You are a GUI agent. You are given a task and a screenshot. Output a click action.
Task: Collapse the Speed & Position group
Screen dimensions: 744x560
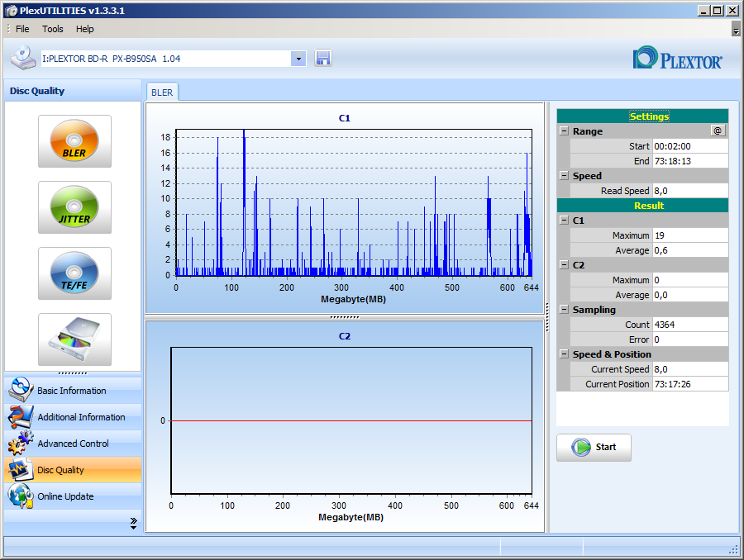click(x=564, y=354)
